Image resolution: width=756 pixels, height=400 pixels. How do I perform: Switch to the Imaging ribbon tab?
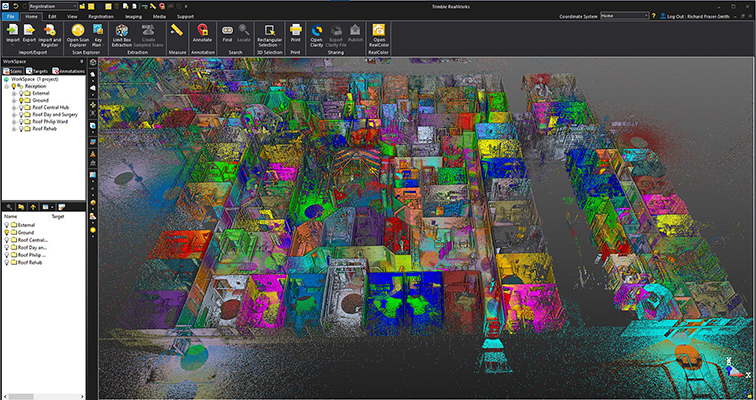tap(133, 16)
